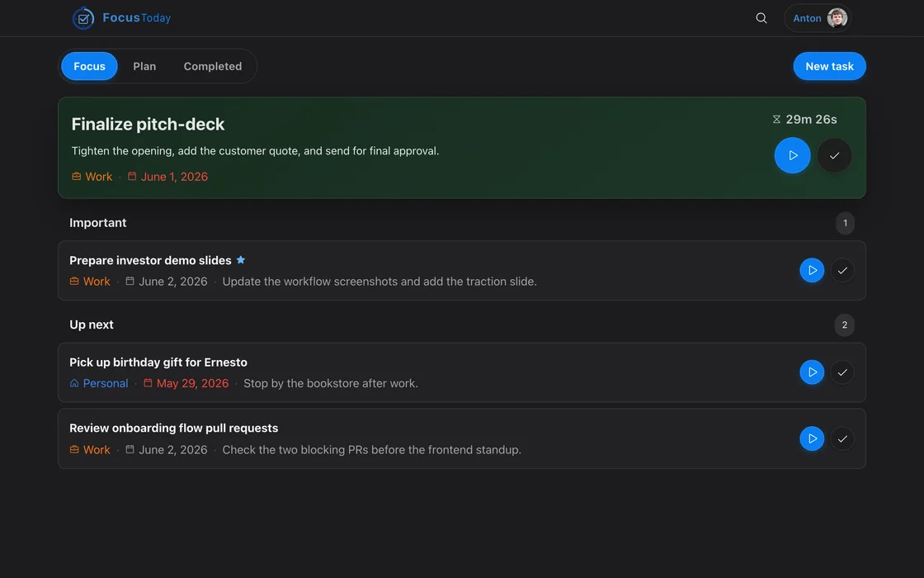Image resolution: width=924 pixels, height=578 pixels.
Task: Click calendar icon on Review onboarding task
Action: [130, 449]
